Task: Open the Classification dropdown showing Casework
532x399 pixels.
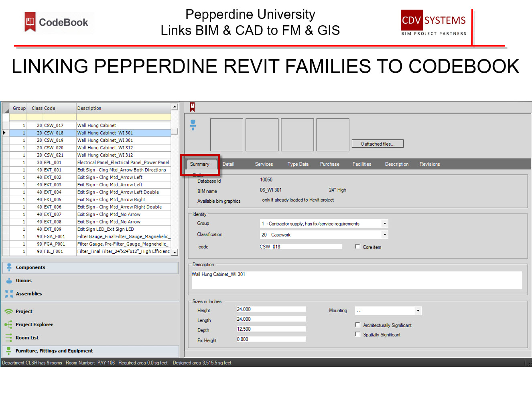Action: [x=384, y=235]
